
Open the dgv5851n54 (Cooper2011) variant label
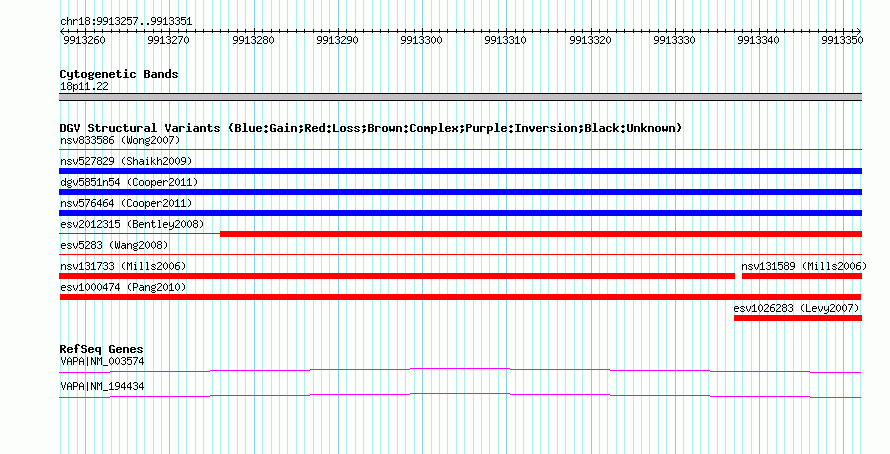[129, 182]
